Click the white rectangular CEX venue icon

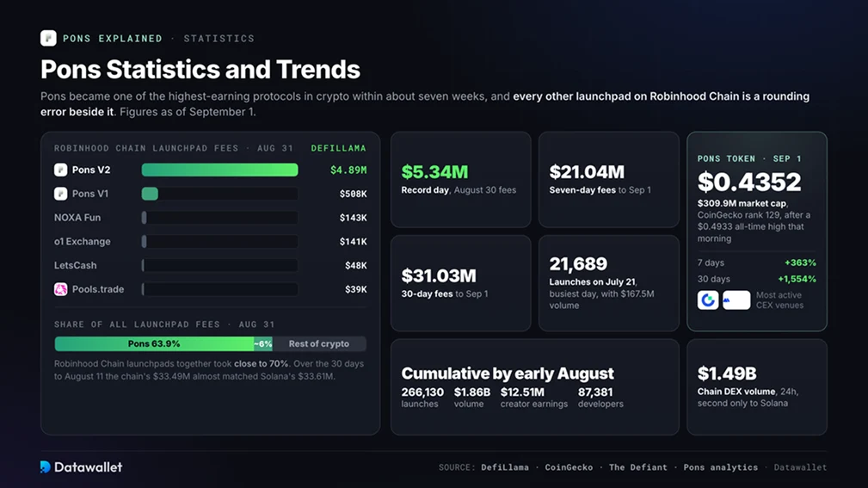tap(736, 300)
